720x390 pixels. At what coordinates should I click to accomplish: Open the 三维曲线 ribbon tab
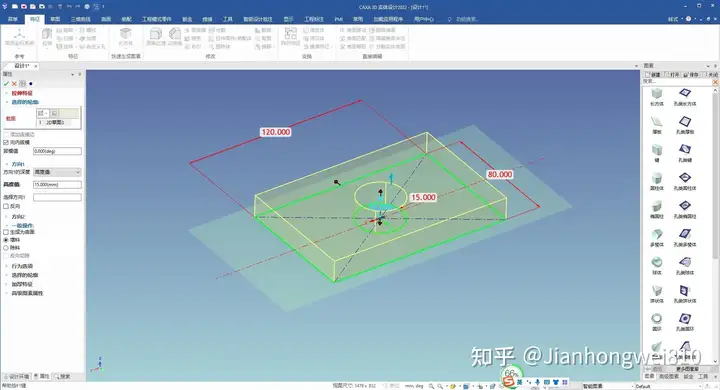pos(80,19)
